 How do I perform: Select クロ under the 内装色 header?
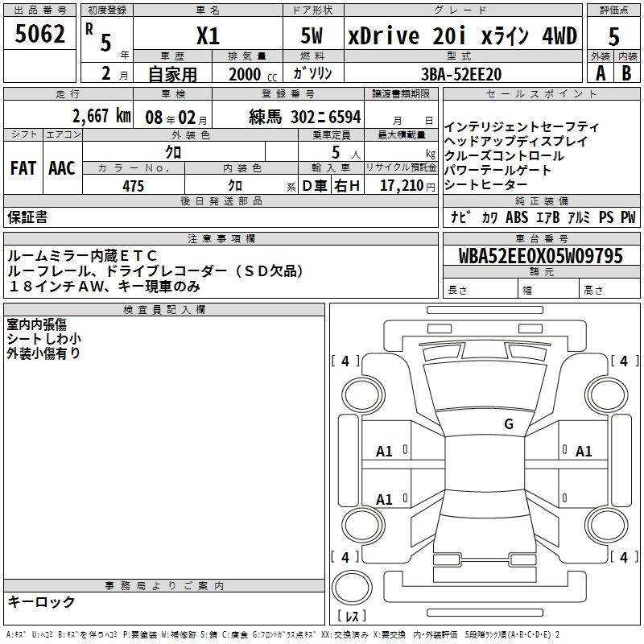coord(235,186)
